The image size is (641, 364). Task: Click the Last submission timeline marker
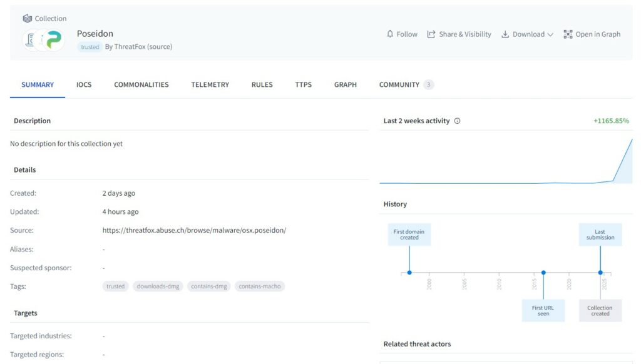[600, 273]
